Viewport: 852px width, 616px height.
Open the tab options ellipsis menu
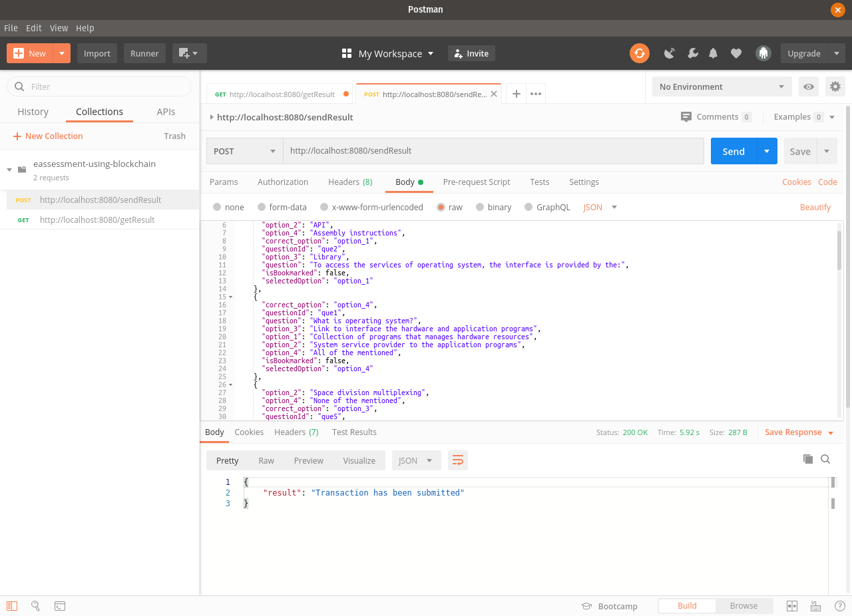[536, 94]
